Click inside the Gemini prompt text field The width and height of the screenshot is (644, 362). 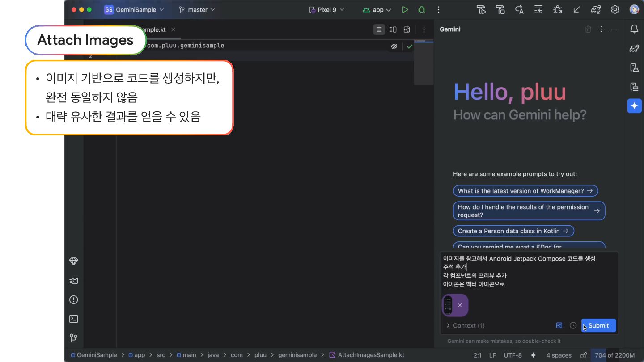529,271
